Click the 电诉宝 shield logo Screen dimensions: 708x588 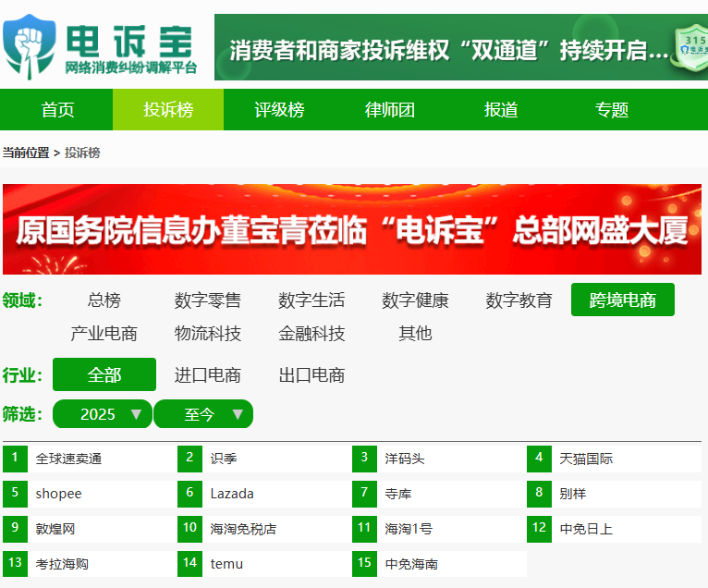tap(30, 47)
